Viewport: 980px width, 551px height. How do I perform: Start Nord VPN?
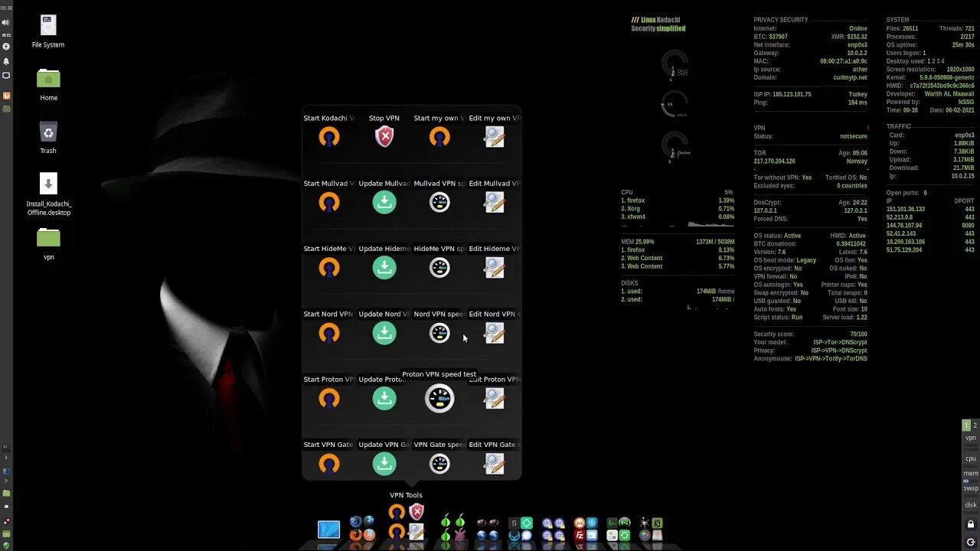(x=329, y=333)
